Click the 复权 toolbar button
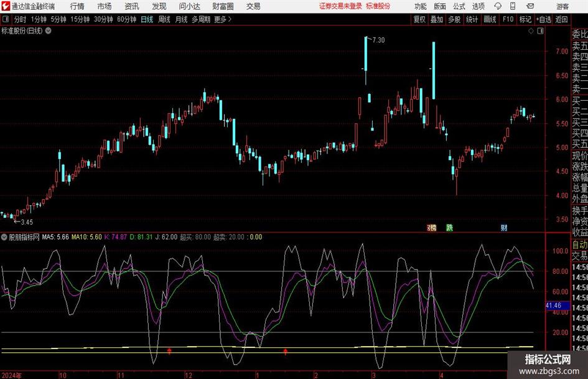The image size is (588, 379). coord(419,19)
